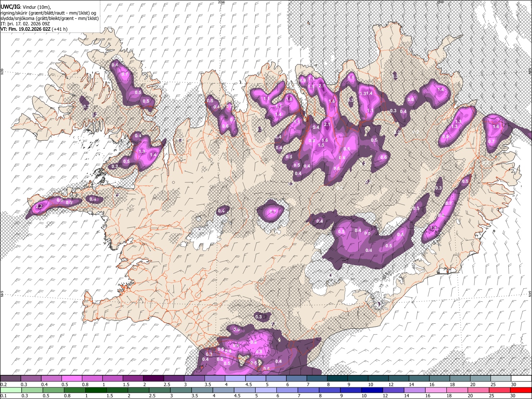This screenshot has width=532, height=399.
Task: Select light lavender 4–4.5 snow legend swatch
Action: point(235,379)
